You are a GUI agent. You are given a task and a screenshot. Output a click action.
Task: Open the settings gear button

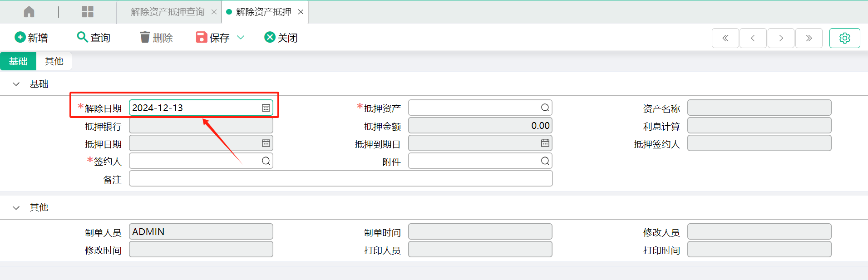(x=844, y=38)
